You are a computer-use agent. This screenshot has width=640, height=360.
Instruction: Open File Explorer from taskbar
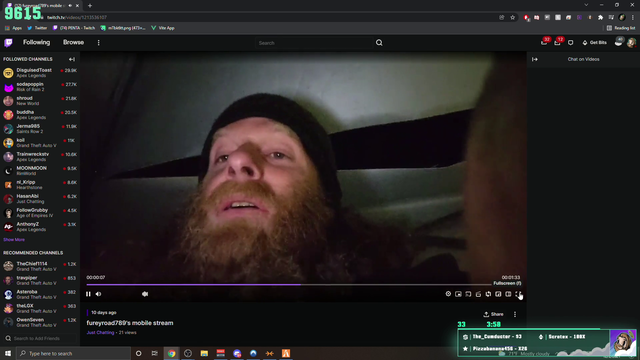[204, 353]
